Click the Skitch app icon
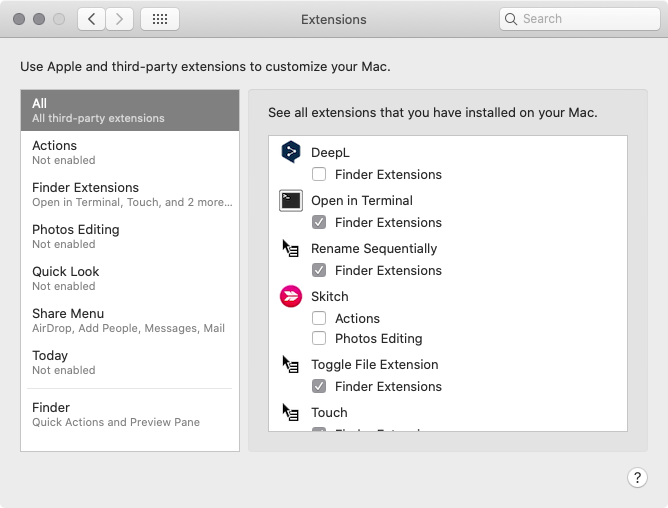Screen dimensions: 668x508 click(x=291, y=296)
